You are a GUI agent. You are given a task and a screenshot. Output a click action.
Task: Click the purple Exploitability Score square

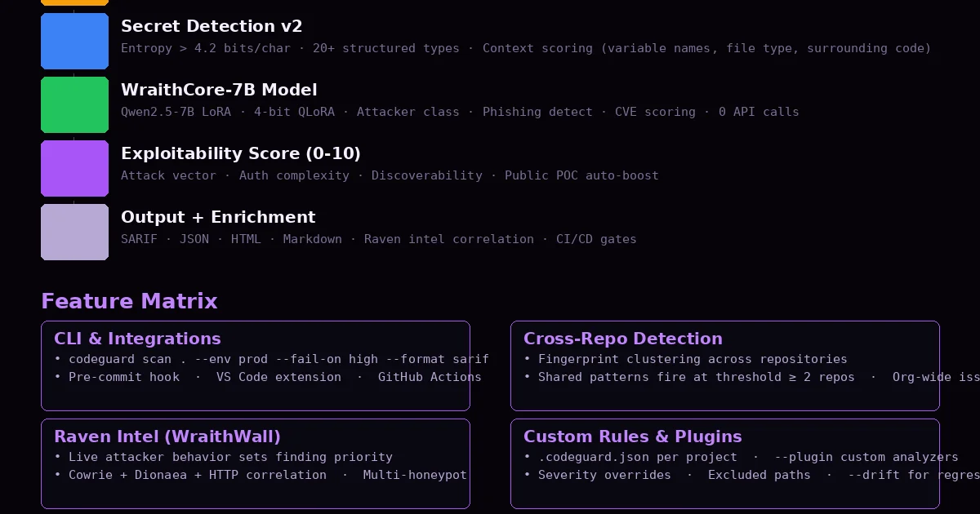[74, 168]
